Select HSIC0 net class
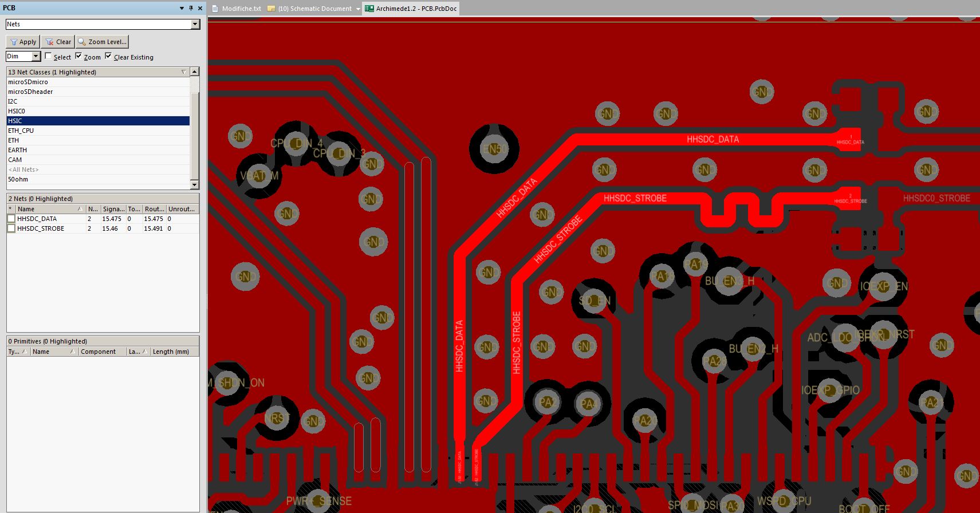This screenshot has height=513, width=980. pos(98,111)
